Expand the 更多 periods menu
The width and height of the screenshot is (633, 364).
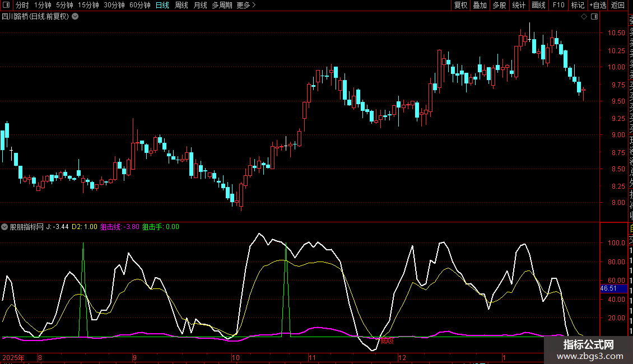[246, 5]
